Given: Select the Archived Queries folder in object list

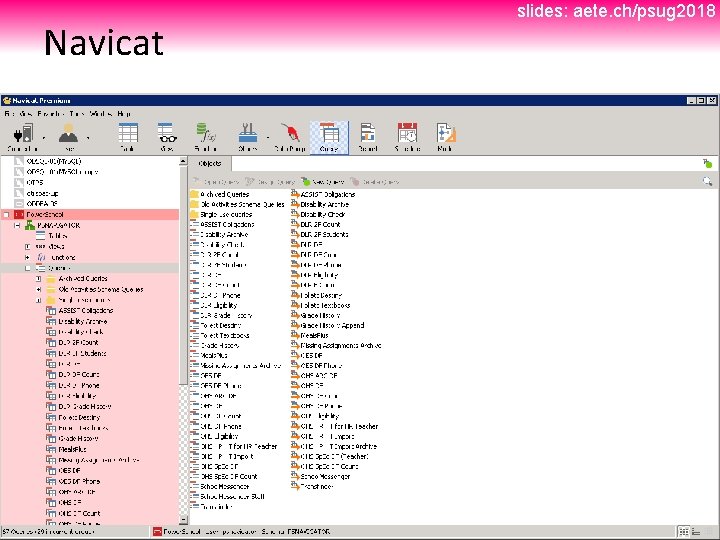Looking at the screenshot, I should coord(220,194).
